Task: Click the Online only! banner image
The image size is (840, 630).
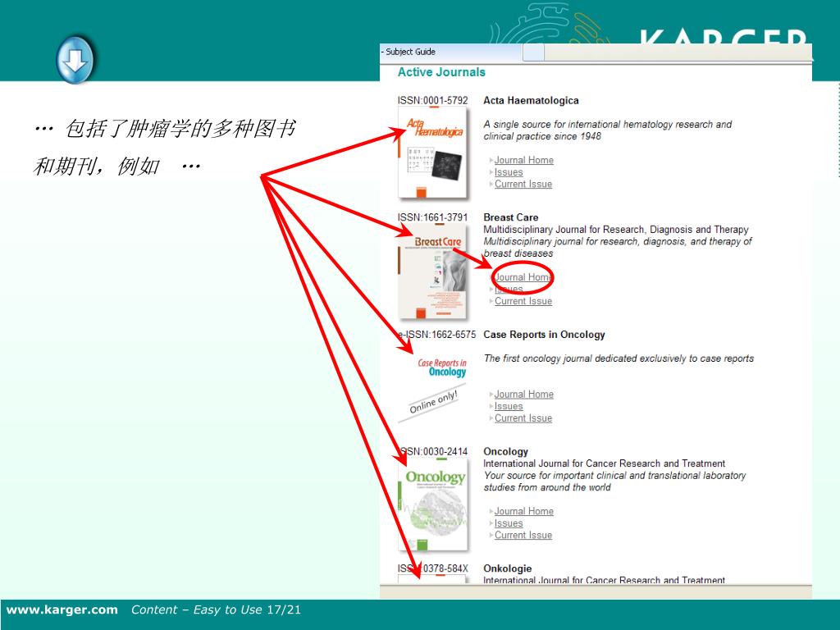Action: click(433, 402)
